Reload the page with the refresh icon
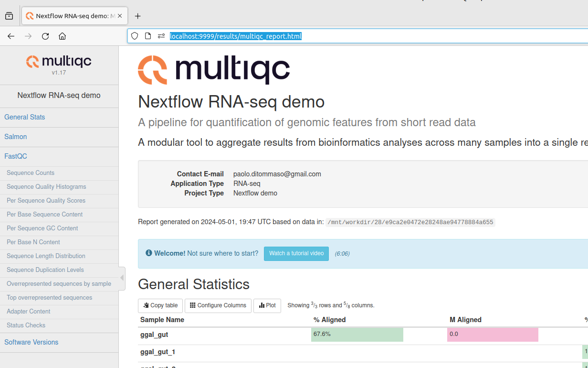The height and width of the screenshot is (368, 588). click(x=45, y=36)
